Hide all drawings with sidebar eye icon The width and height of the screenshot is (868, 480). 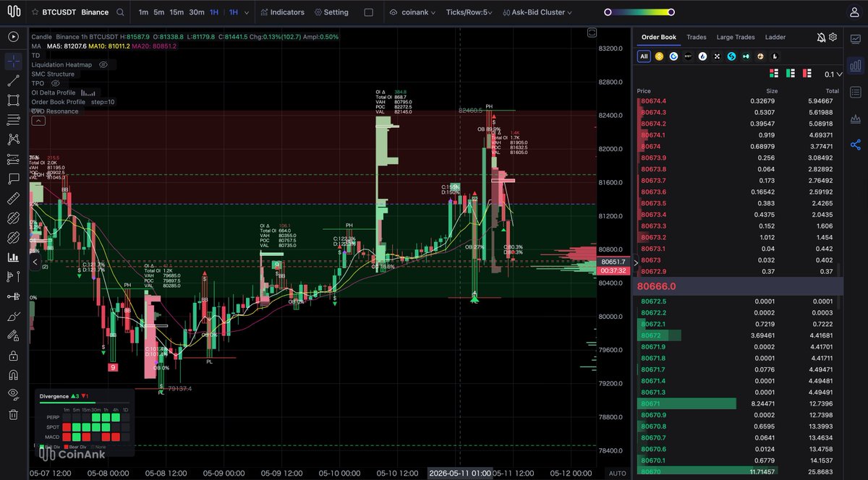point(13,395)
